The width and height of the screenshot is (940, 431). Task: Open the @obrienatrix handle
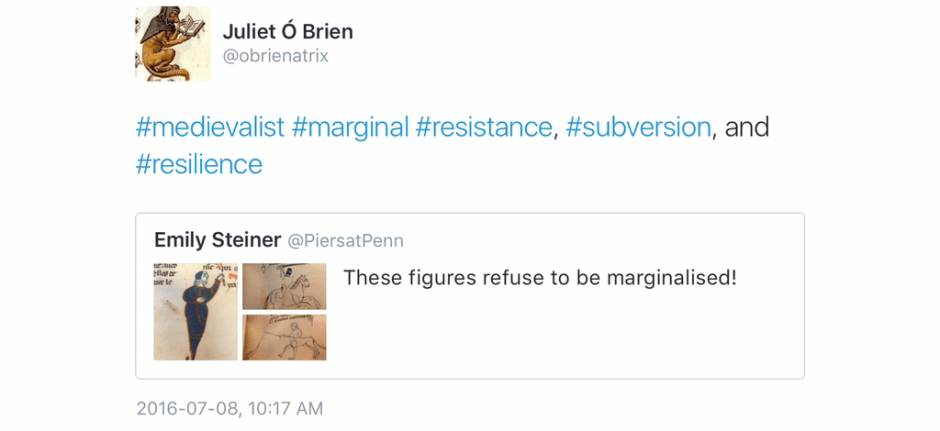click(275, 56)
